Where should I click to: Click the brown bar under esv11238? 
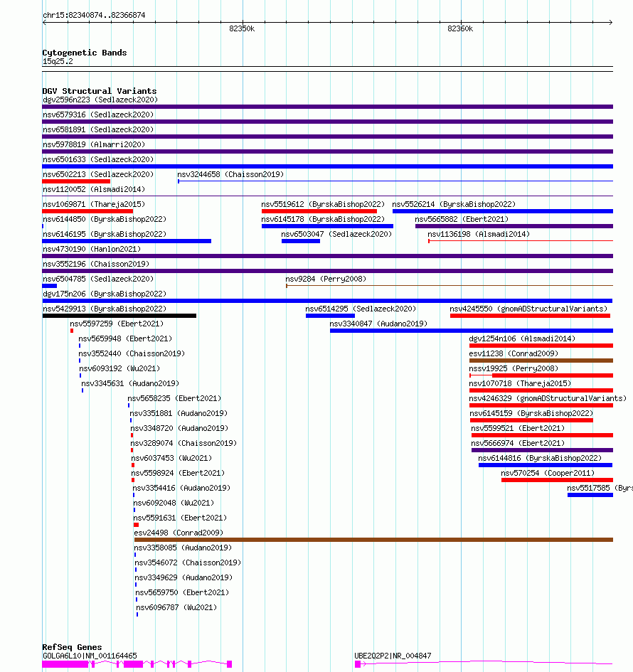point(541,361)
